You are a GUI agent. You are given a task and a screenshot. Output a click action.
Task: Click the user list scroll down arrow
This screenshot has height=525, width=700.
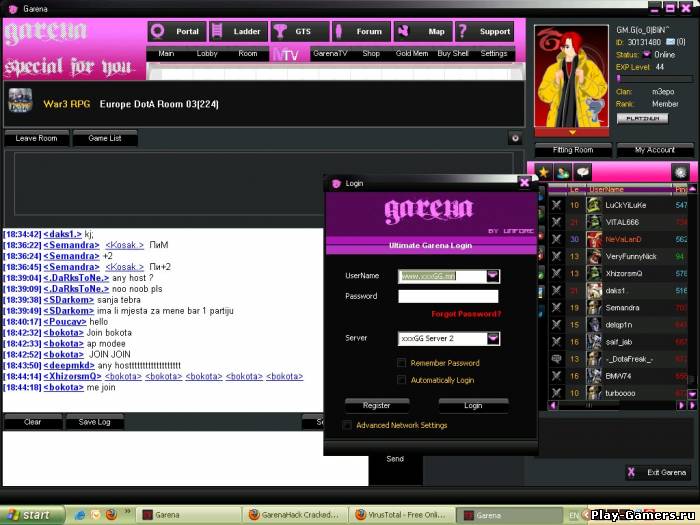692,394
